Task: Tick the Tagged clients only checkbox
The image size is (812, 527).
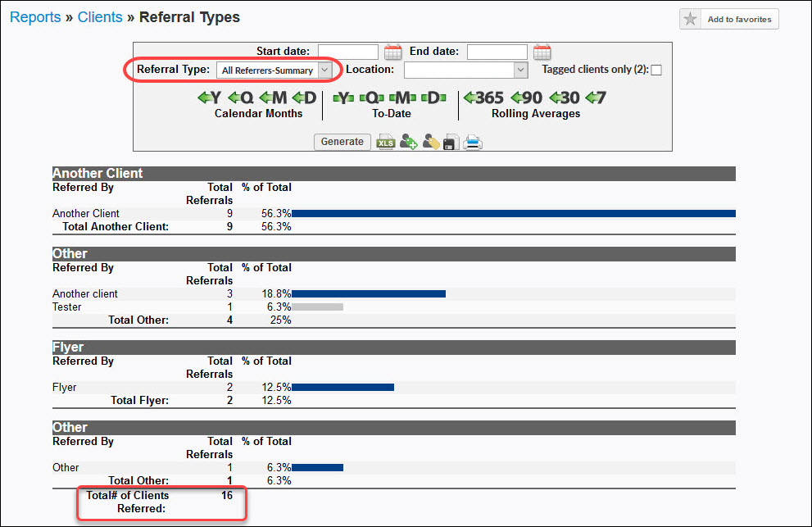Action: (656, 70)
